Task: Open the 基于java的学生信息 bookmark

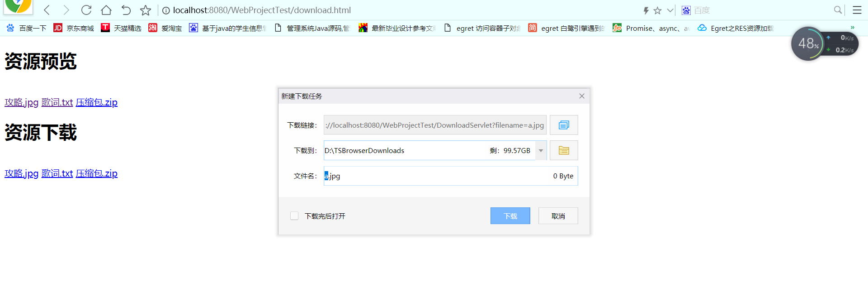Action: [x=228, y=28]
